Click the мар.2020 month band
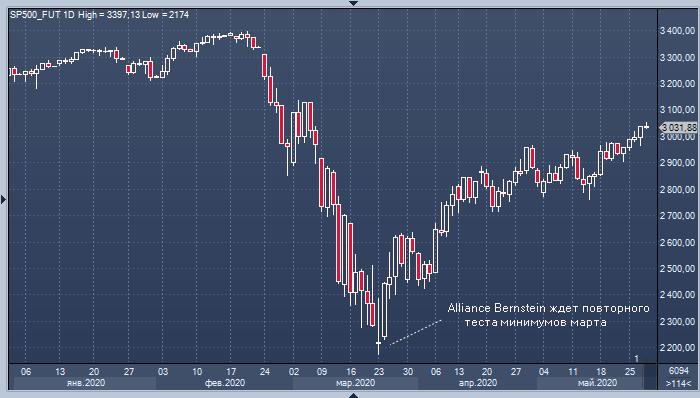This screenshot has width=700, height=398. tap(355, 383)
